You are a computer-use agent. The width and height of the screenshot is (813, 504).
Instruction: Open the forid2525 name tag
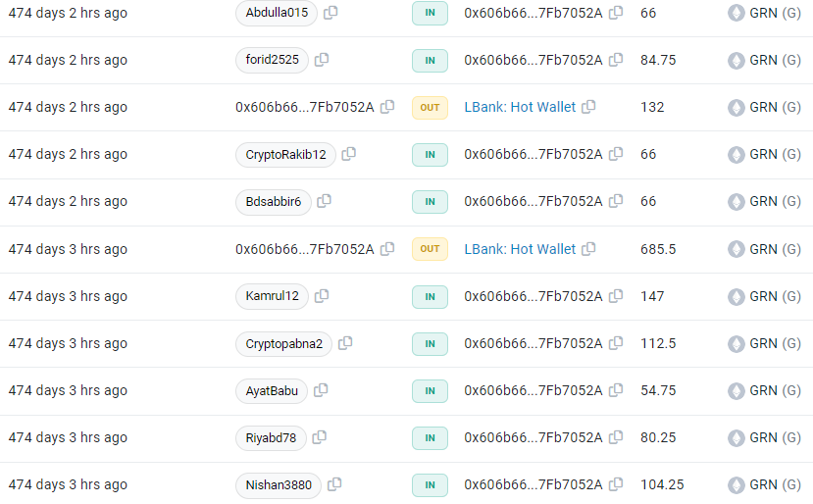tap(273, 60)
